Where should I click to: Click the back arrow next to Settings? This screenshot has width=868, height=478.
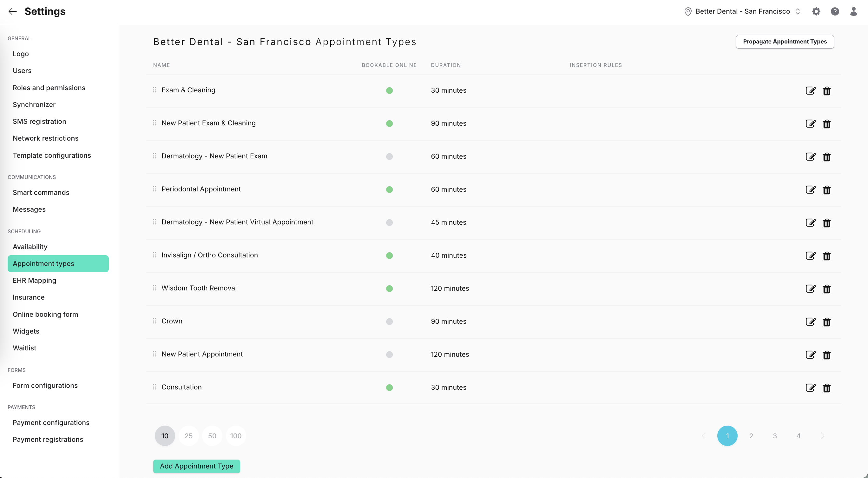click(x=12, y=11)
